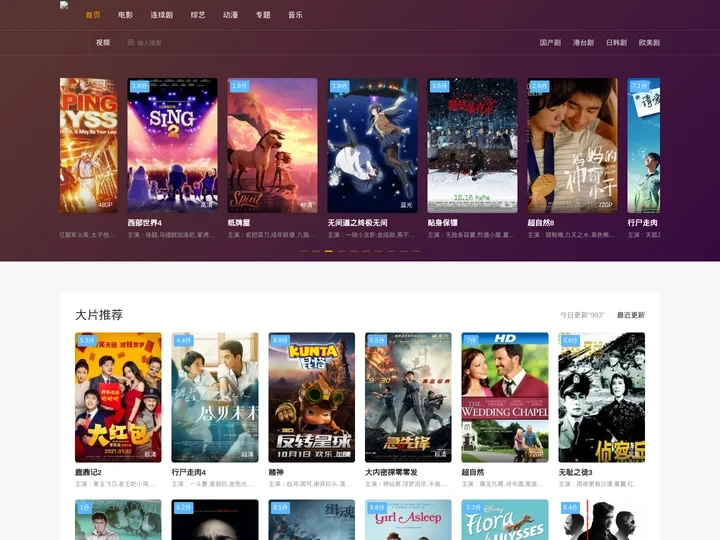
Task: Click the 纸牌屋 title link
Action: (x=239, y=223)
